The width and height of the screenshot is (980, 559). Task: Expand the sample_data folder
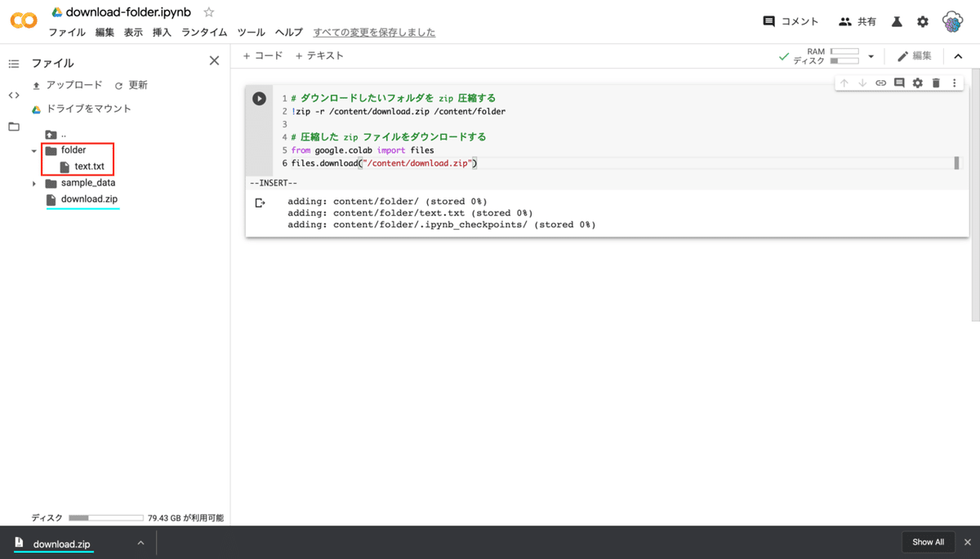pyautogui.click(x=34, y=183)
